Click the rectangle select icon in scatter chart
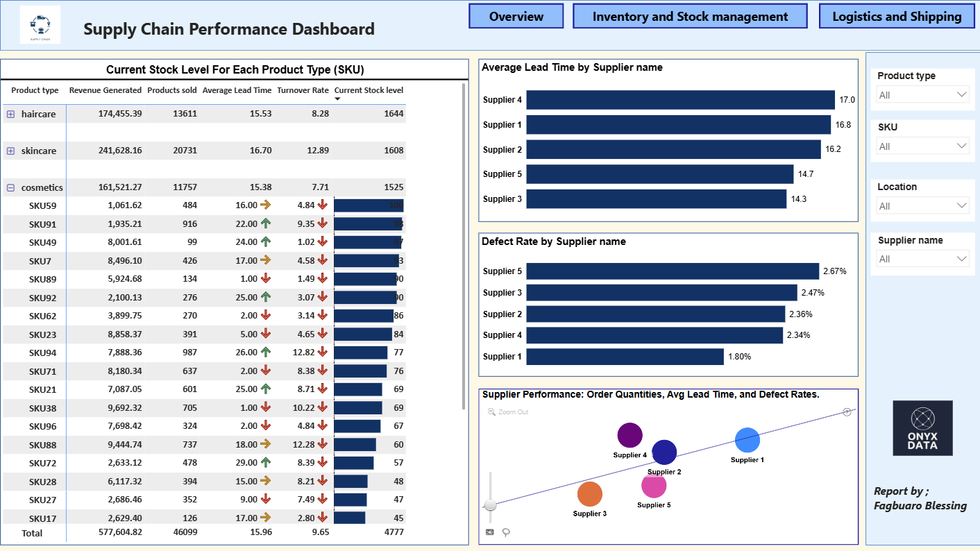 pyautogui.click(x=490, y=532)
